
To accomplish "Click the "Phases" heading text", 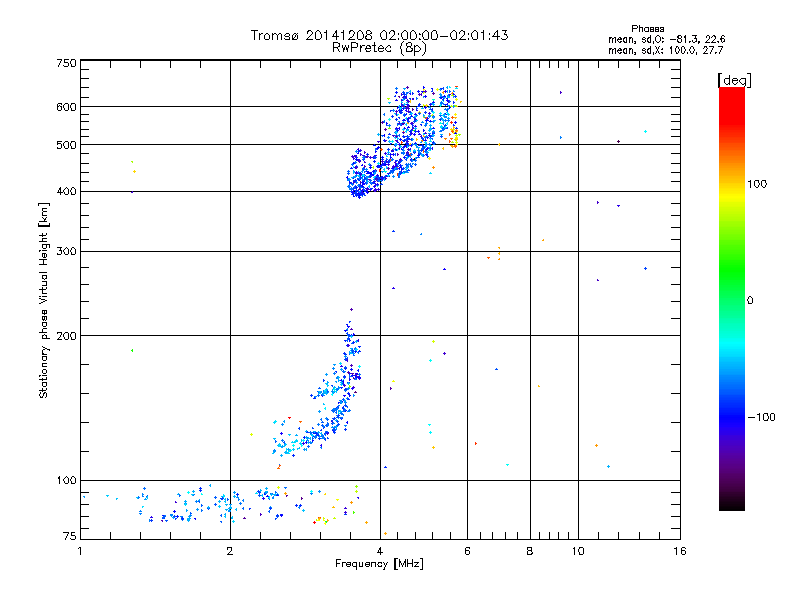I will 647,29.
